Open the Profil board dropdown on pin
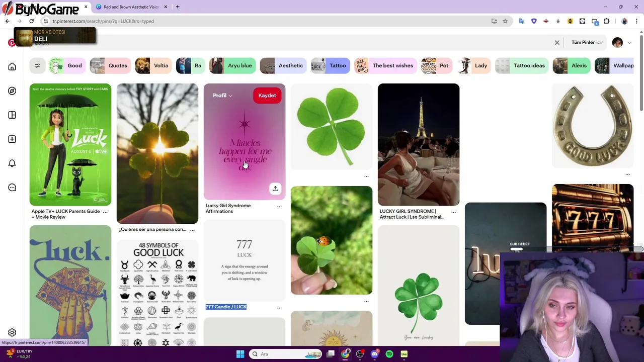This screenshot has width=644, height=362. click(222, 96)
